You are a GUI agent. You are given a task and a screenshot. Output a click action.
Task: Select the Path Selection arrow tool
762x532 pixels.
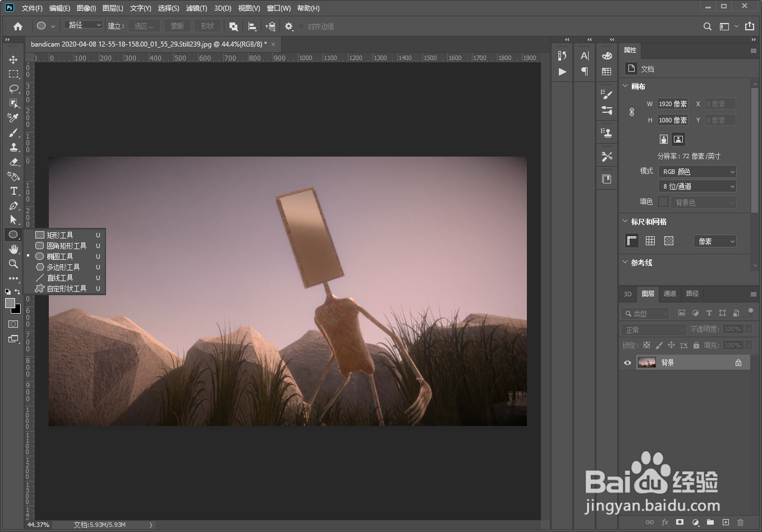pyautogui.click(x=13, y=220)
